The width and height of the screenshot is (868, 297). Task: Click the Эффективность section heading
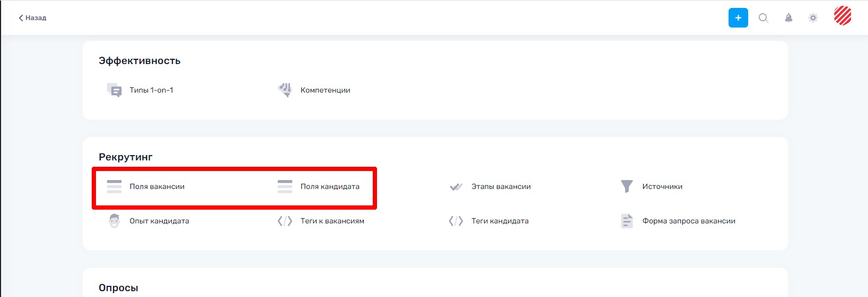pyautogui.click(x=139, y=61)
